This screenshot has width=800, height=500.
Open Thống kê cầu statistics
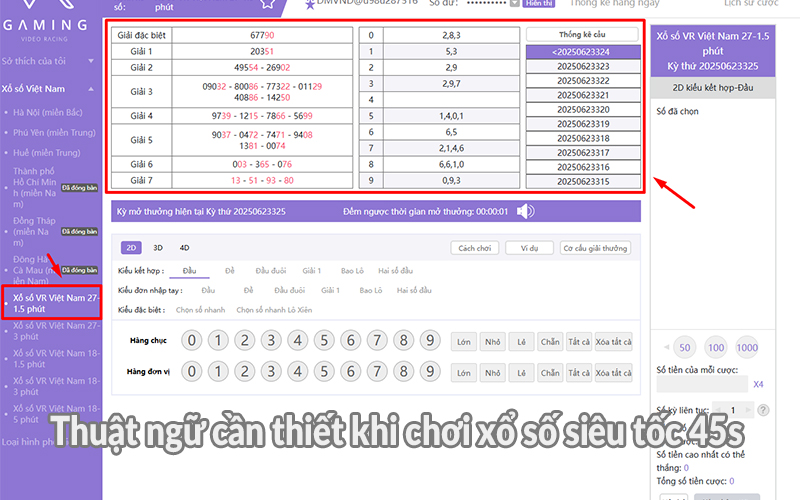click(583, 34)
